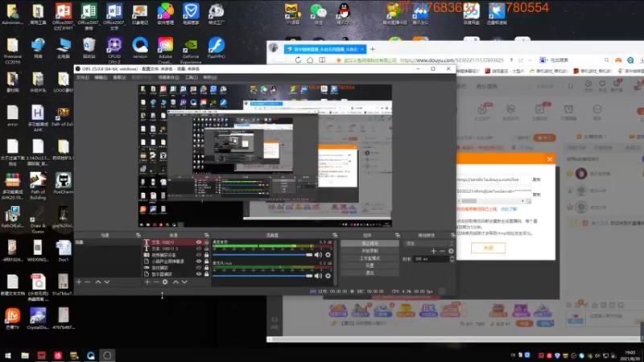Viewport: 644px width, 362px height.
Task: Go to the browser home page
Action: [x=310, y=60]
